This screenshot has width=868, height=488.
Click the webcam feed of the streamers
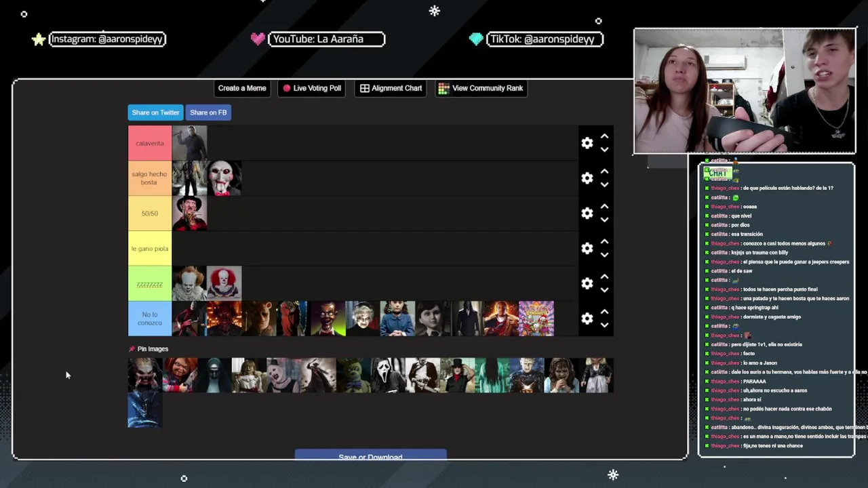point(745,91)
